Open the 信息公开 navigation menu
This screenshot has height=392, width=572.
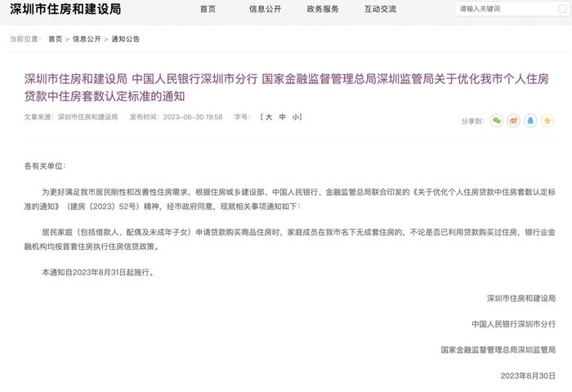pos(266,9)
